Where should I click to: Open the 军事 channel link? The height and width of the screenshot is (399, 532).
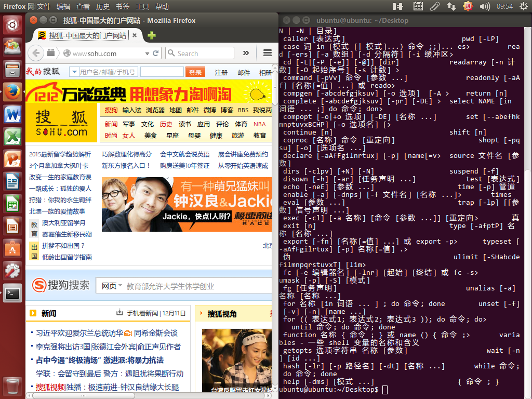(129, 124)
